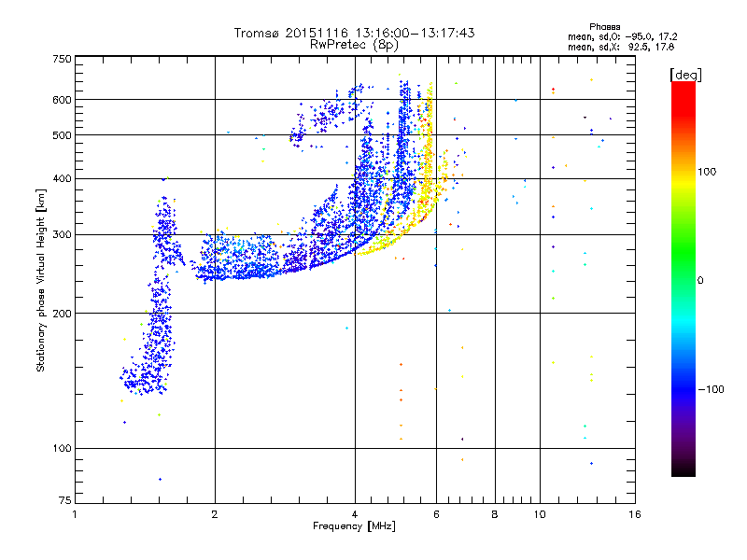Screen dimensions: 747x560
Task: Click the 'mean, sd,O: -95.0, 17.2' line
Action: (x=623, y=36)
